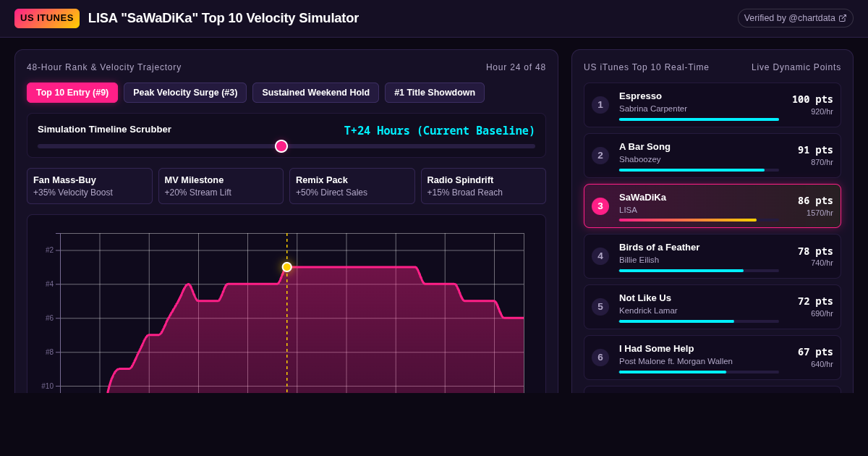Select the Not Like Us row
Screen dimensions: 868x456
click(712, 307)
